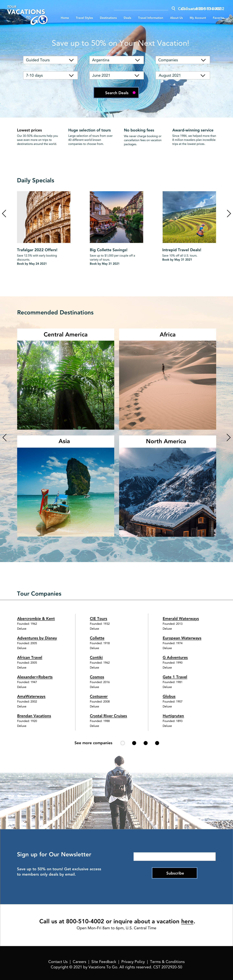The image size is (233, 980).
Task: Show previous Daily Specials with left arrow
Action: coord(4,213)
